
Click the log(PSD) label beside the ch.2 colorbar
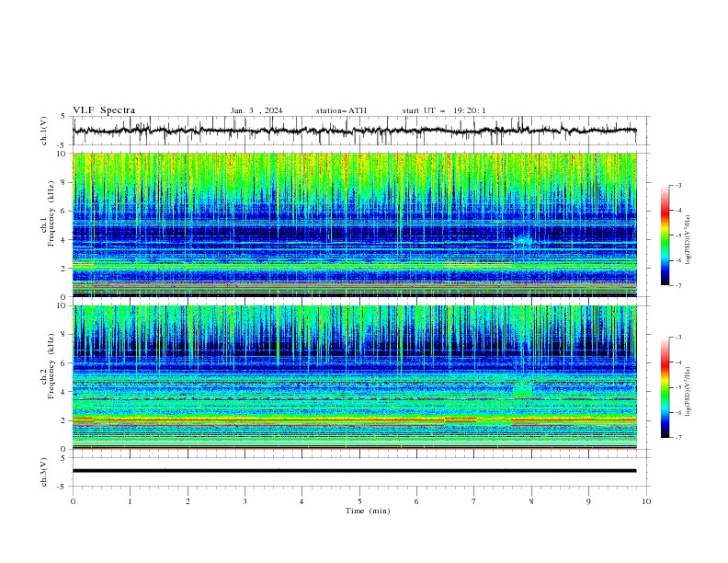(x=688, y=392)
